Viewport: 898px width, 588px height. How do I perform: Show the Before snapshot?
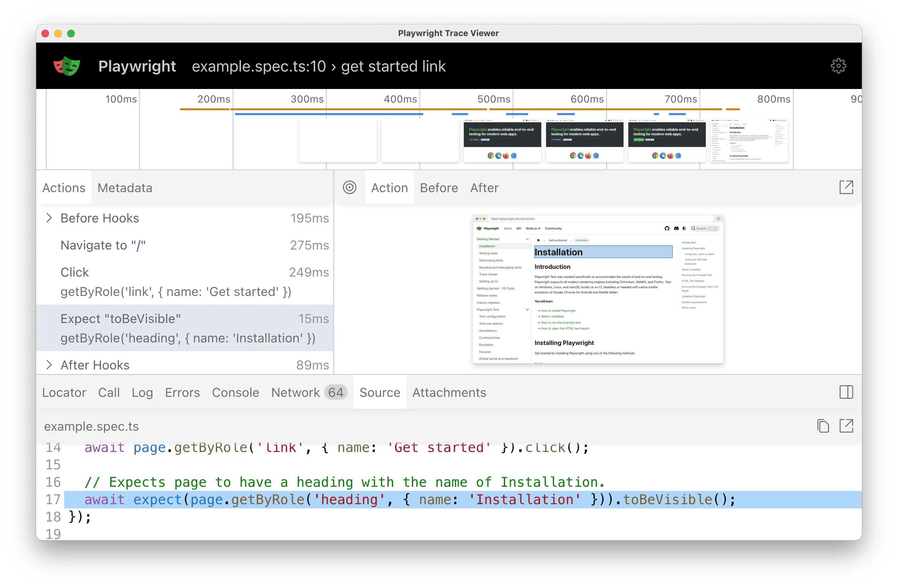439,187
